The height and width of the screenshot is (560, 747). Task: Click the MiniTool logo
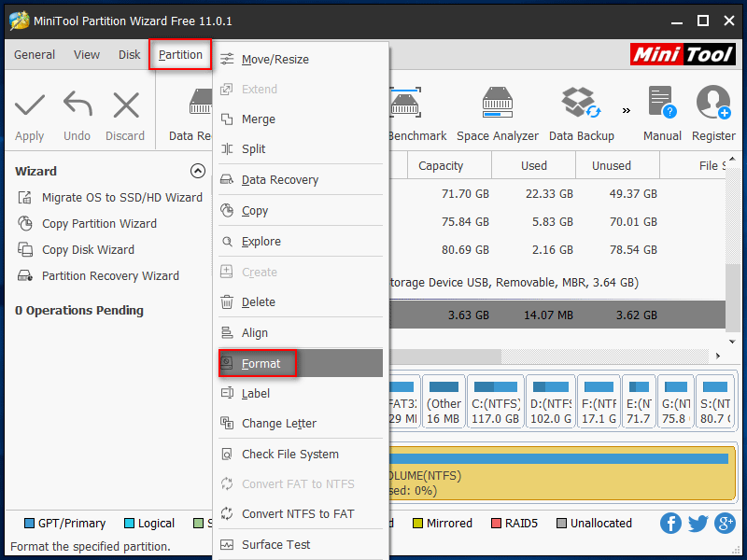tap(683, 54)
